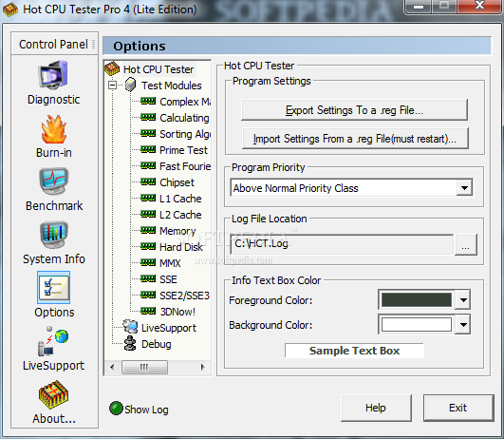Open the LiveSupport network icon in sidebar
Viewport: 504px width, 439px height.
pos(53,341)
